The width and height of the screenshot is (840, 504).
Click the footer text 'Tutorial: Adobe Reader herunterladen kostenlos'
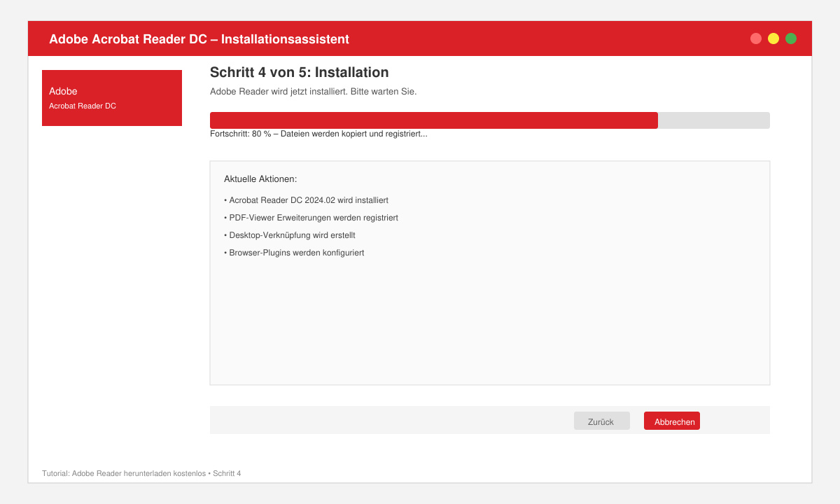pos(124,473)
